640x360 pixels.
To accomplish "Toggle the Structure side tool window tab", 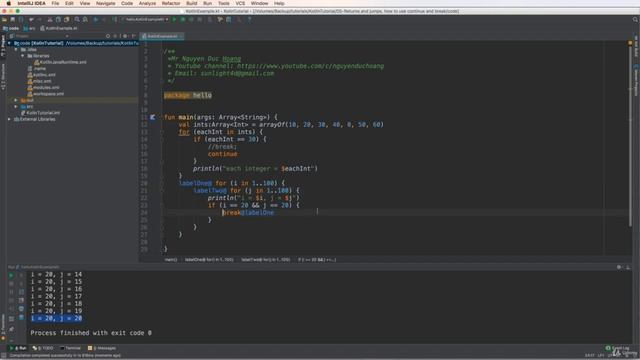I will click(3, 77).
